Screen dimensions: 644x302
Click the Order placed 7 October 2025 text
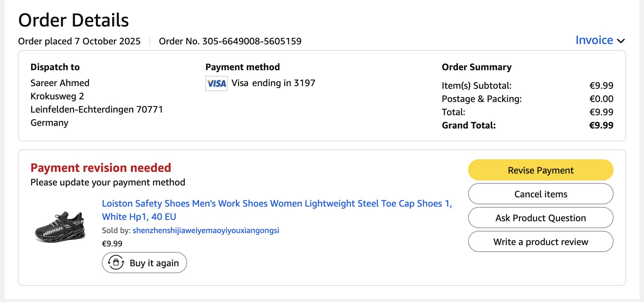[79, 41]
